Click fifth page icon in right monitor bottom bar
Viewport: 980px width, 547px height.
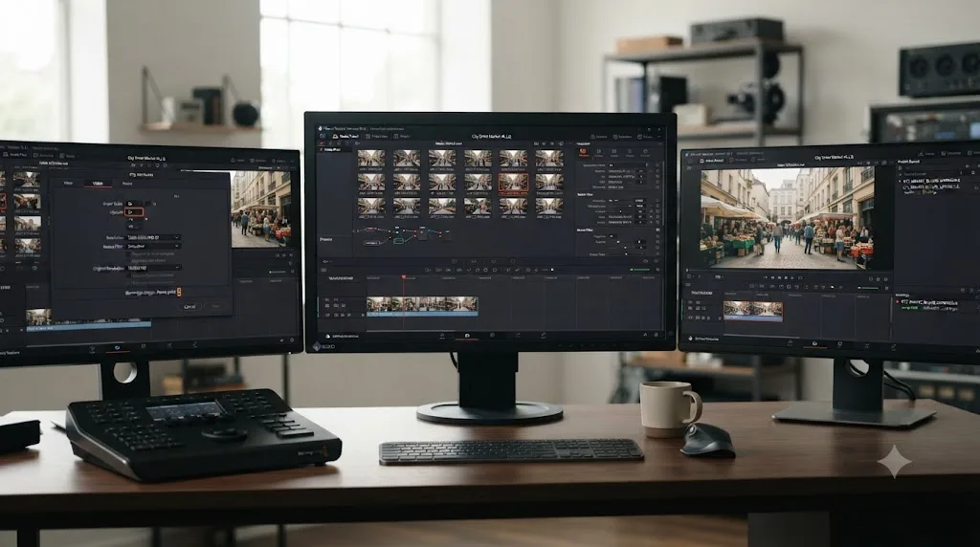coord(894,346)
